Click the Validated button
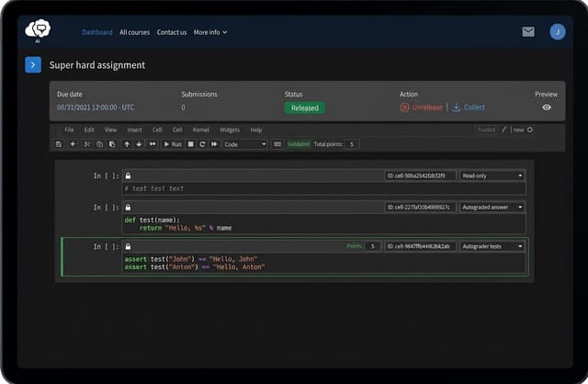Screen dimensions: 588x384 (x=299, y=144)
